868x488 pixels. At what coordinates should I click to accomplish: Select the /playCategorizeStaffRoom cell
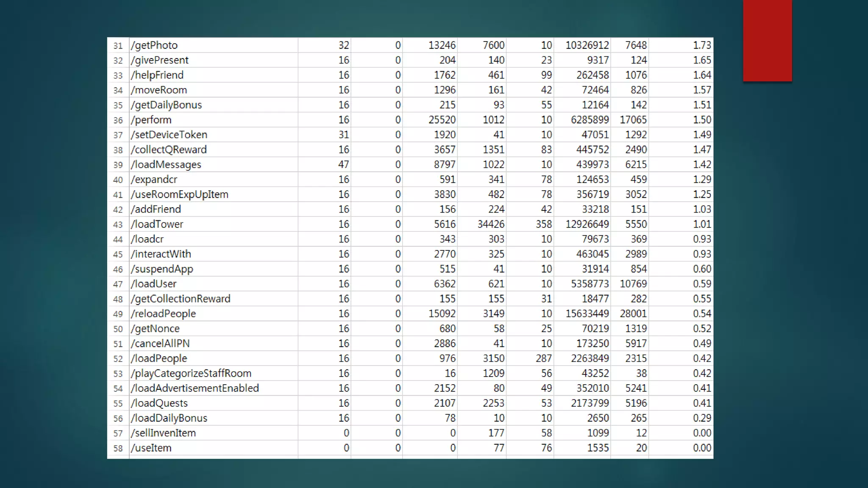coord(191,374)
